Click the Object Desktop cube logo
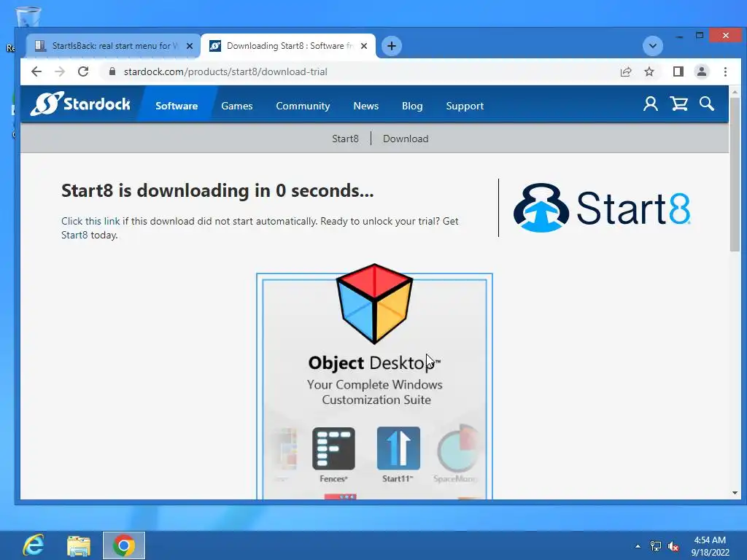The width and height of the screenshot is (747, 560). (x=374, y=304)
